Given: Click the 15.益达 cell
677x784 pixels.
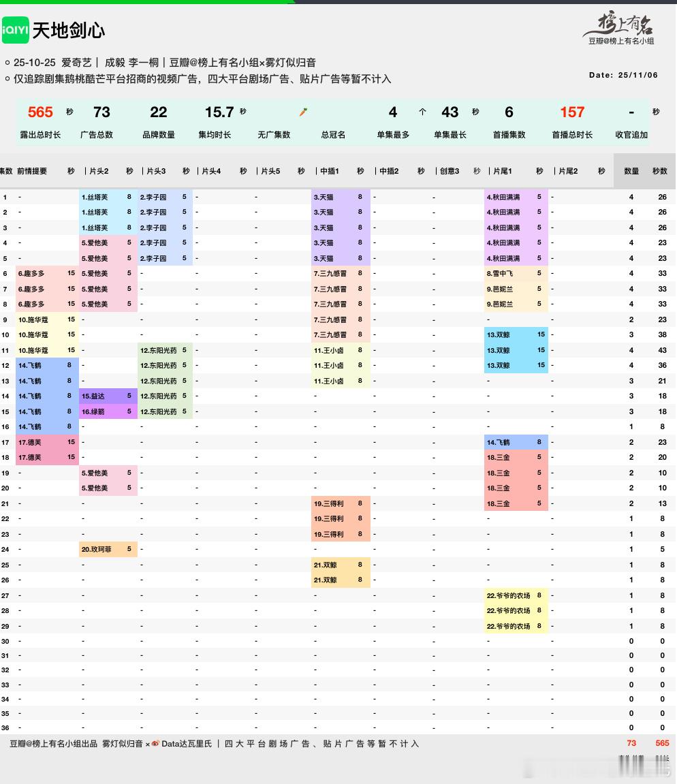Looking at the screenshot, I should (x=108, y=396).
